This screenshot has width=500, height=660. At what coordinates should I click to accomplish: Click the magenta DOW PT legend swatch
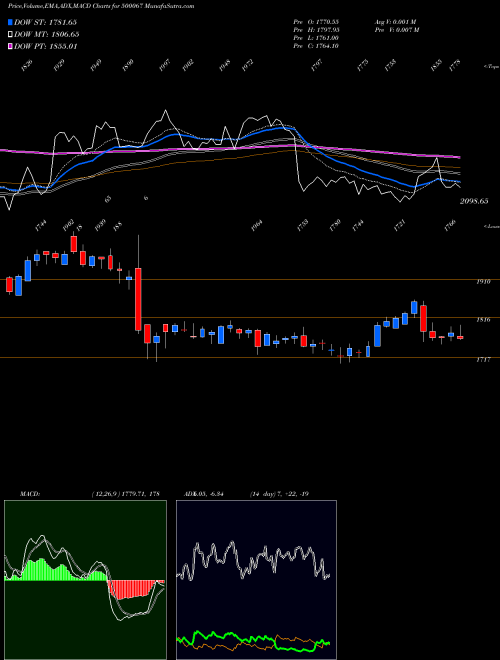coord(10,46)
